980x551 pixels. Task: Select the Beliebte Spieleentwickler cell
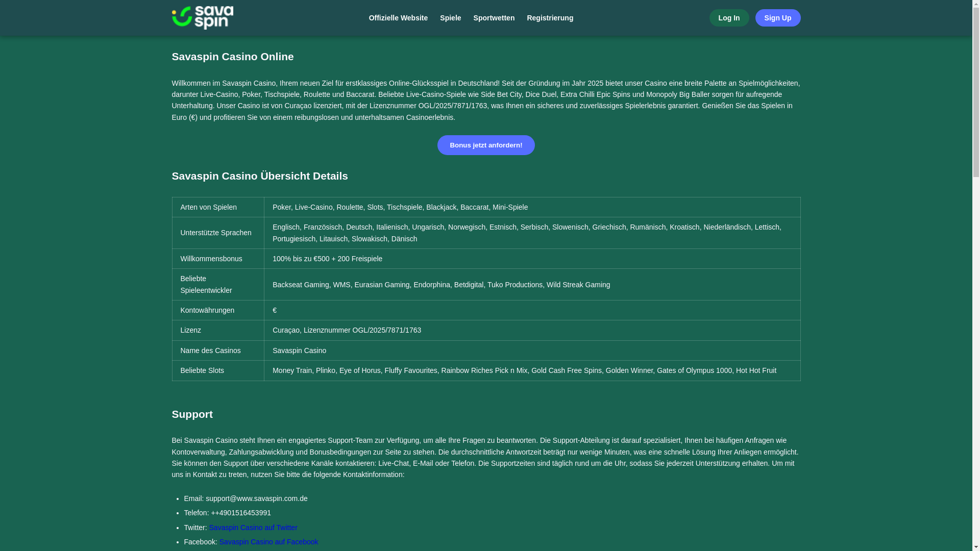click(218, 284)
